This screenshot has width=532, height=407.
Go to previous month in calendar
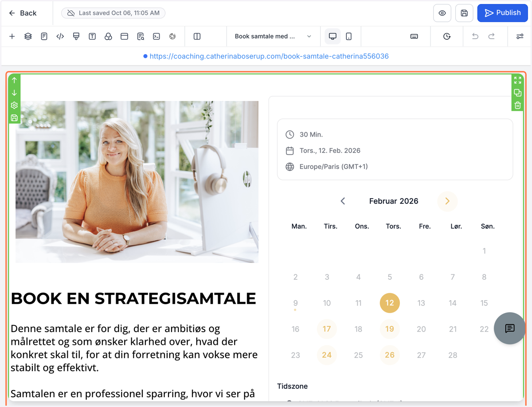[343, 201]
